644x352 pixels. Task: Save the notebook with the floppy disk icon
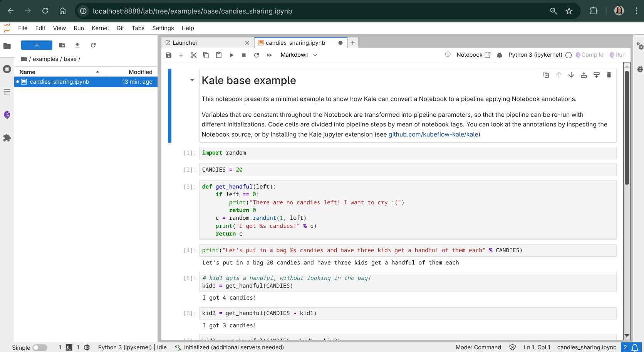coord(169,55)
